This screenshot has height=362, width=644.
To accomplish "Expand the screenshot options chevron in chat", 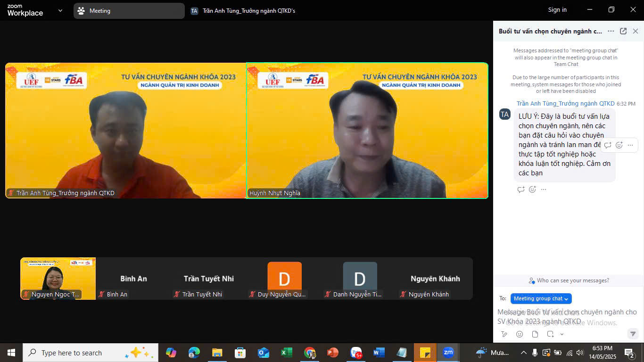I will tap(562, 334).
